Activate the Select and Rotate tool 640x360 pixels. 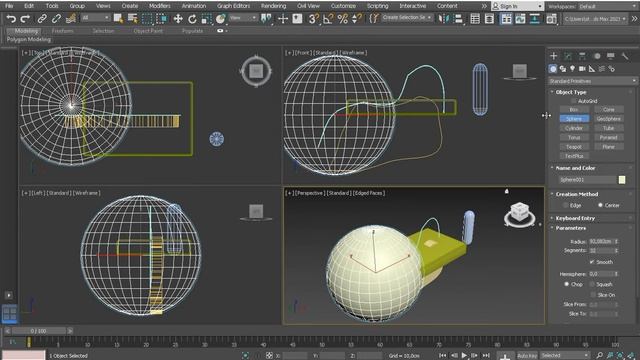click(x=192, y=18)
